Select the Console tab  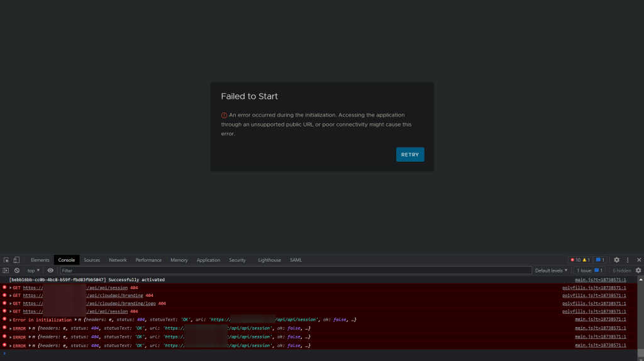(x=67, y=260)
